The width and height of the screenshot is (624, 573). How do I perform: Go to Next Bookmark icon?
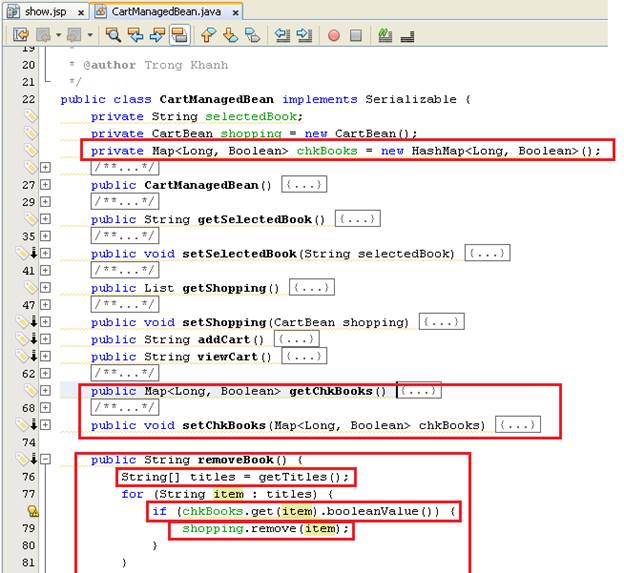[x=230, y=35]
